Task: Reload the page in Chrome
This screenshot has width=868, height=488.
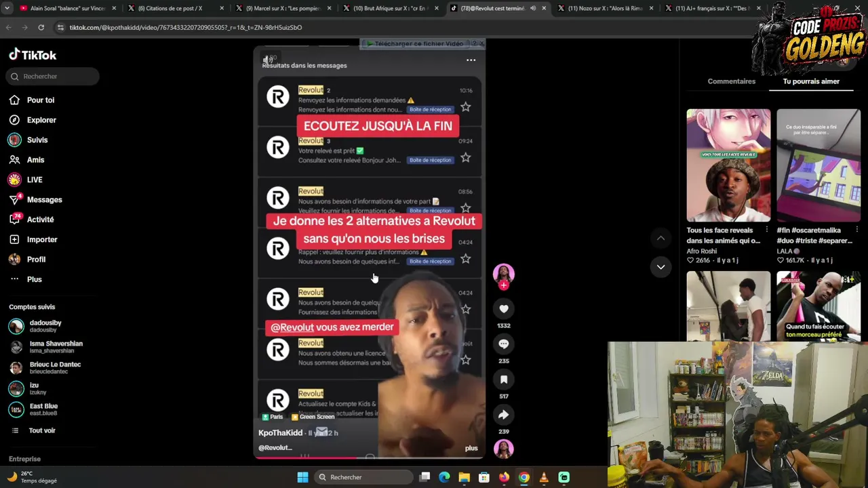Action: click(x=41, y=27)
